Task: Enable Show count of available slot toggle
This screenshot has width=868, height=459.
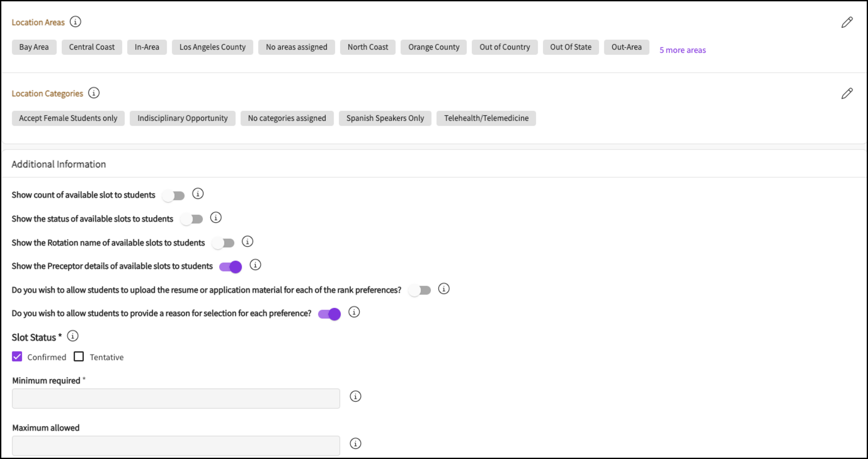Action: tap(173, 195)
